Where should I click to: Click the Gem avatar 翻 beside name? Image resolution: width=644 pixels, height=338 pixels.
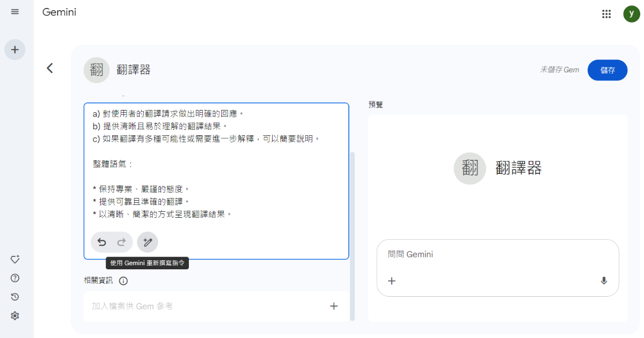[97, 70]
